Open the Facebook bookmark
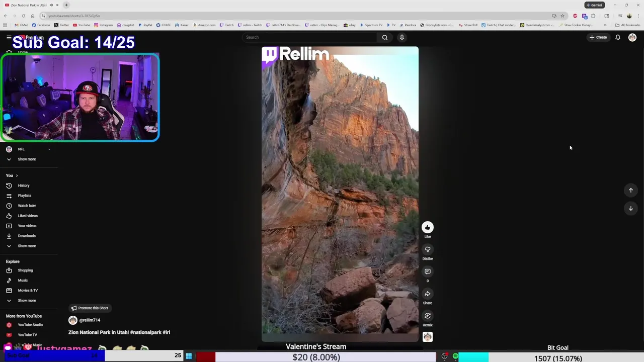This screenshot has height=362, width=644. [41, 25]
